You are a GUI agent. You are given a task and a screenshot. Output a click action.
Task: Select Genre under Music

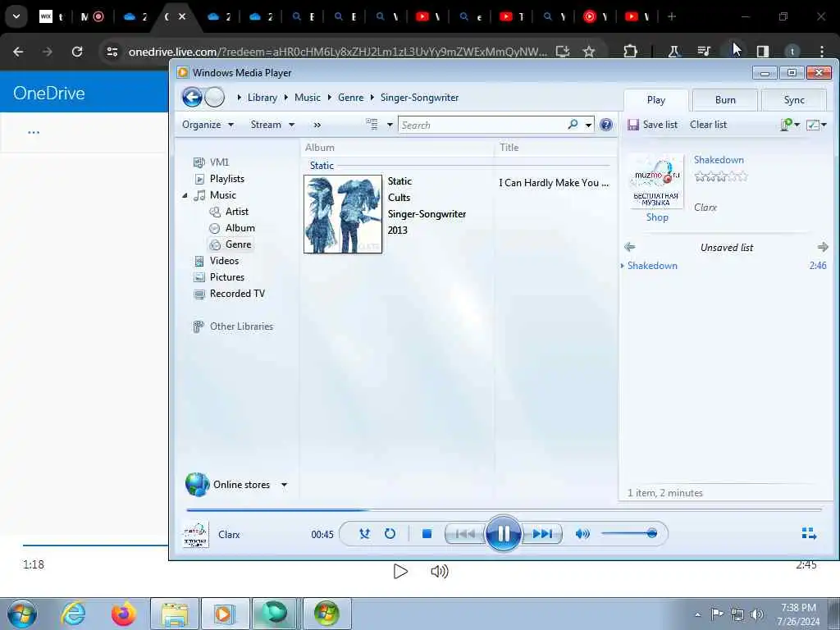click(239, 244)
